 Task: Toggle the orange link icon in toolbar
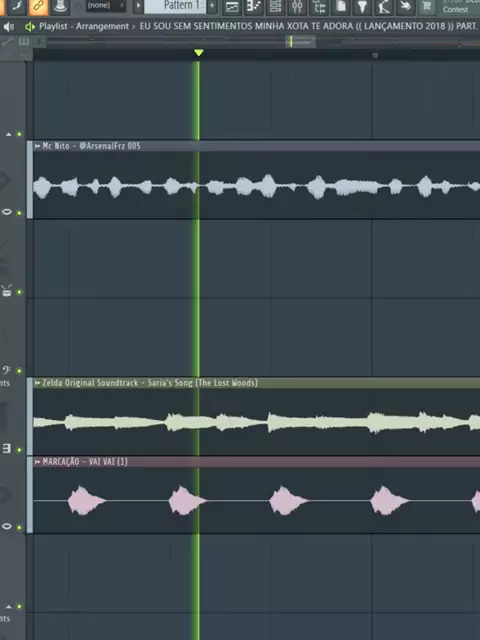[38, 6]
